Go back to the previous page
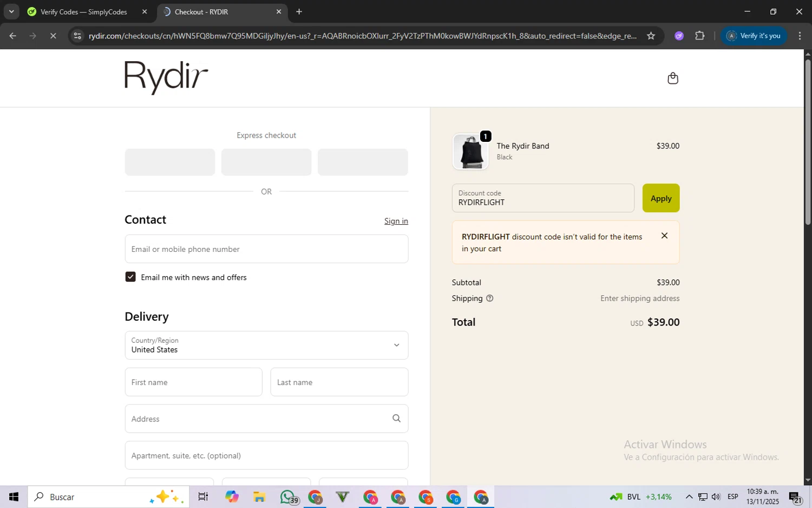Viewport: 812px width, 508px height. [x=12, y=36]
